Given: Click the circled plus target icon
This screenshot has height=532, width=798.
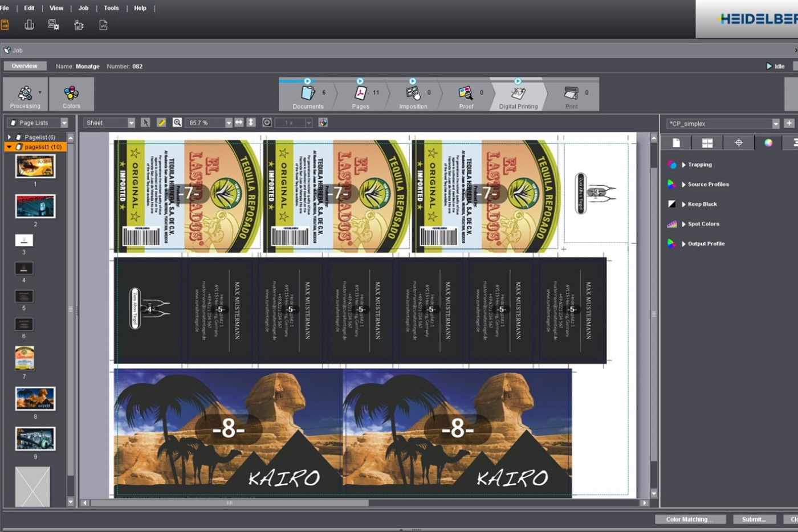Looking at the screenshot, I should pos(267,122).
